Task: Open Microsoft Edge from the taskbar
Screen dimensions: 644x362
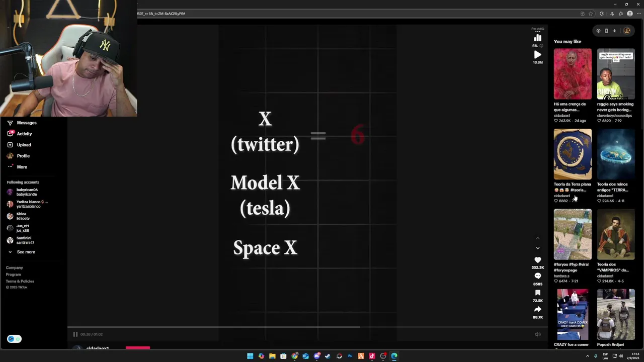Action: 394,356
